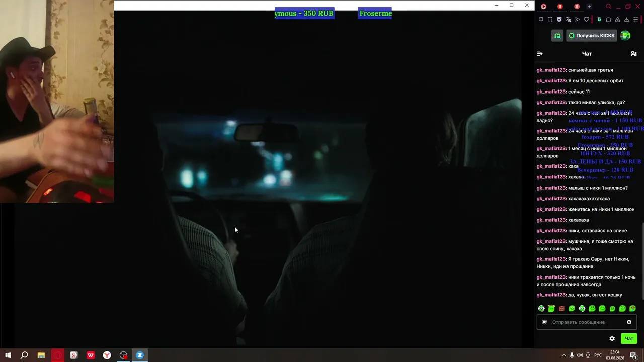This screenshot has width=644, height=362.
Task: Open the emoji picker smiley icon
Action: pyautogui.click(x=629, y=322)
